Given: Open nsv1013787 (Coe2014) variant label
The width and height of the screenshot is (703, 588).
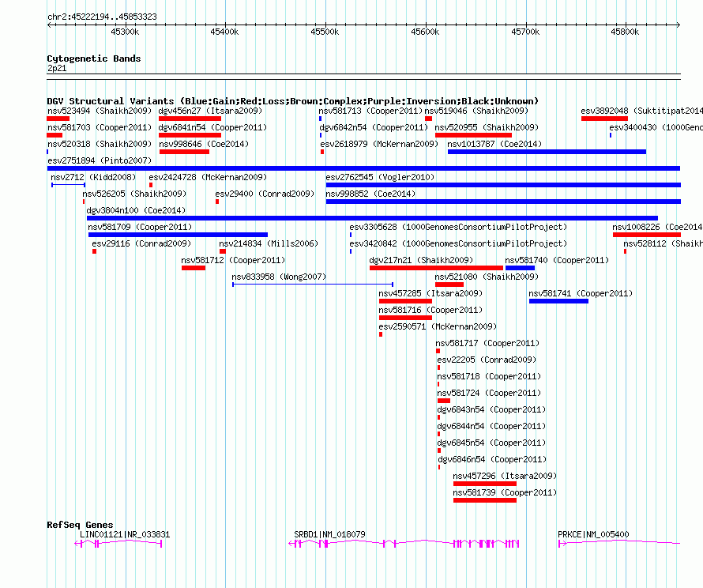Looking at the screenshot, I should coord(494,144).
